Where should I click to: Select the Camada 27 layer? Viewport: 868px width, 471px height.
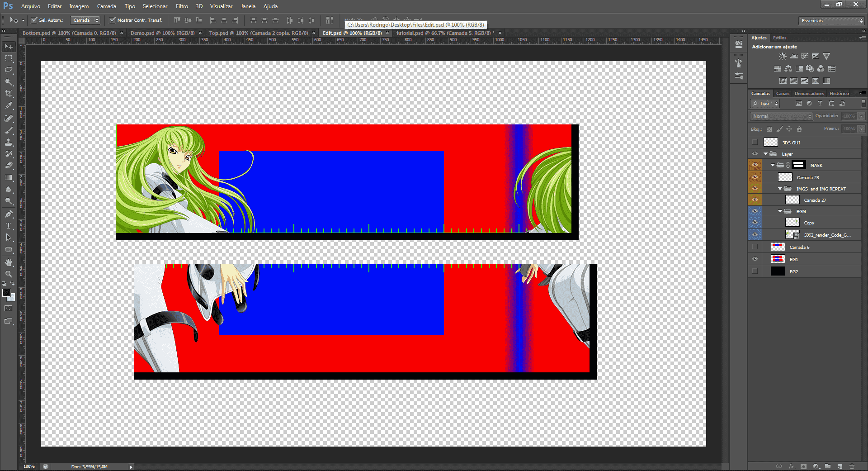805,200
